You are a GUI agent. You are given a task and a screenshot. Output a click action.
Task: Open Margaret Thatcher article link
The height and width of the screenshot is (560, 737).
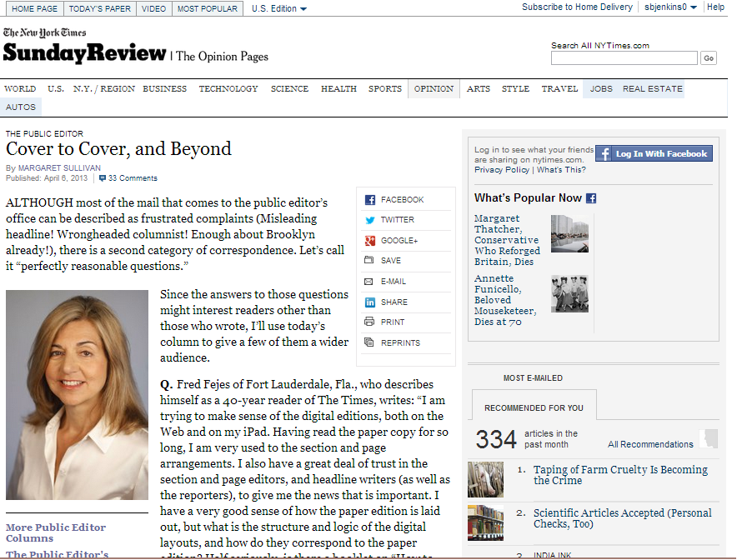click(507, 240)
